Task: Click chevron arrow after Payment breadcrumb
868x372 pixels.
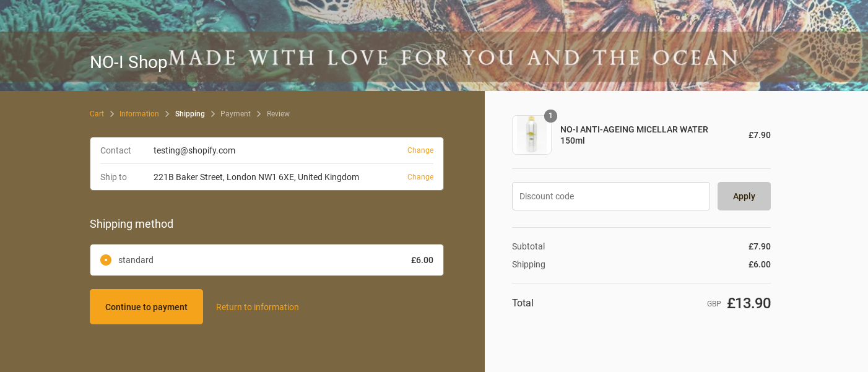Action: pyautogui.click(x=259, y=114)
